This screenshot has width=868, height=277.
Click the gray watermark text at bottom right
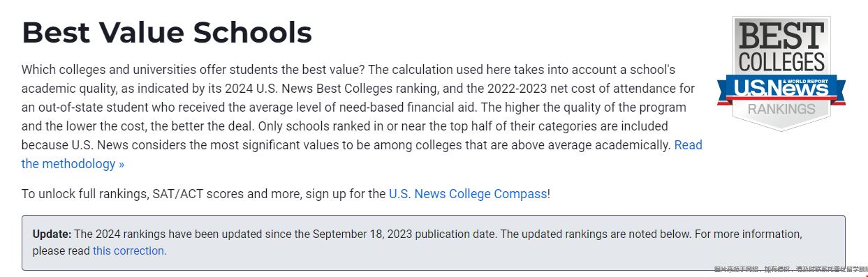[790, 269]
